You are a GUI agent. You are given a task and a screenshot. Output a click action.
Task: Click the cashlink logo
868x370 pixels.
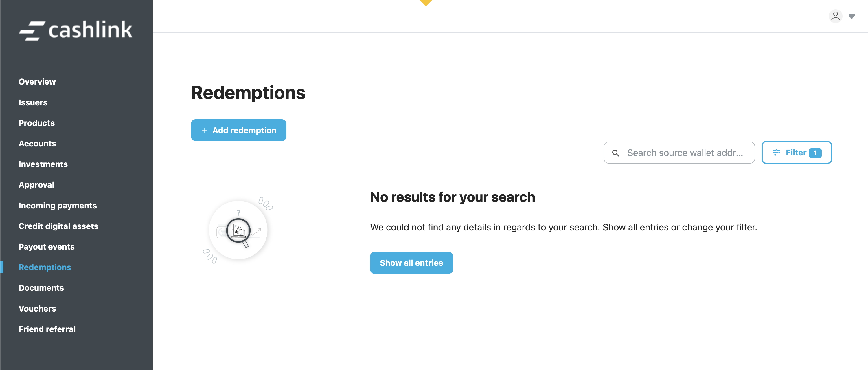(x=76, y=30)
